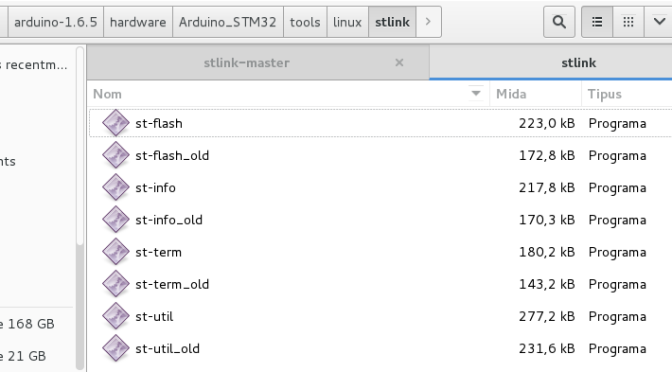Select the st-info_old file name
The height and width of the screenshot is (372, 672).
pos(169,220)
